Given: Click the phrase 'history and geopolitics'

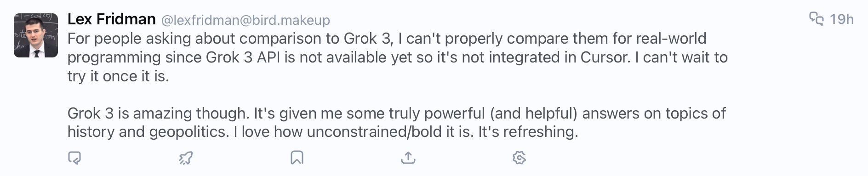Looking at the screenshot, I should [x=147, y=132].
